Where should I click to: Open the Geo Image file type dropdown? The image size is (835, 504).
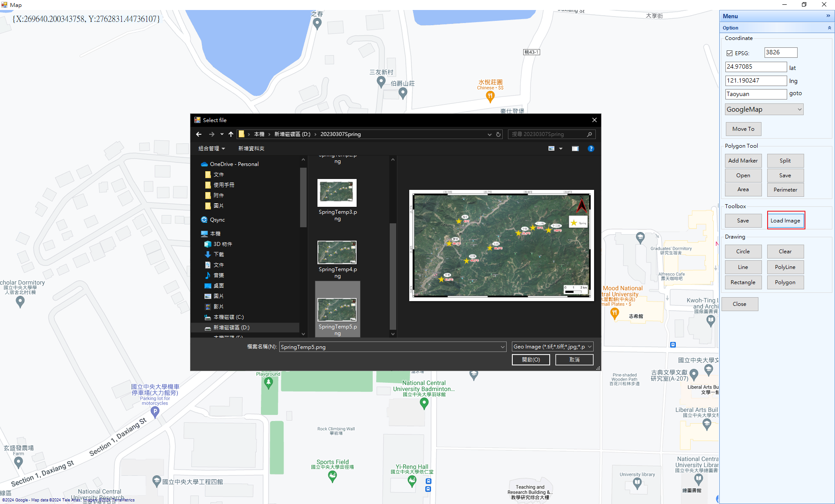(x=589, y=346)
